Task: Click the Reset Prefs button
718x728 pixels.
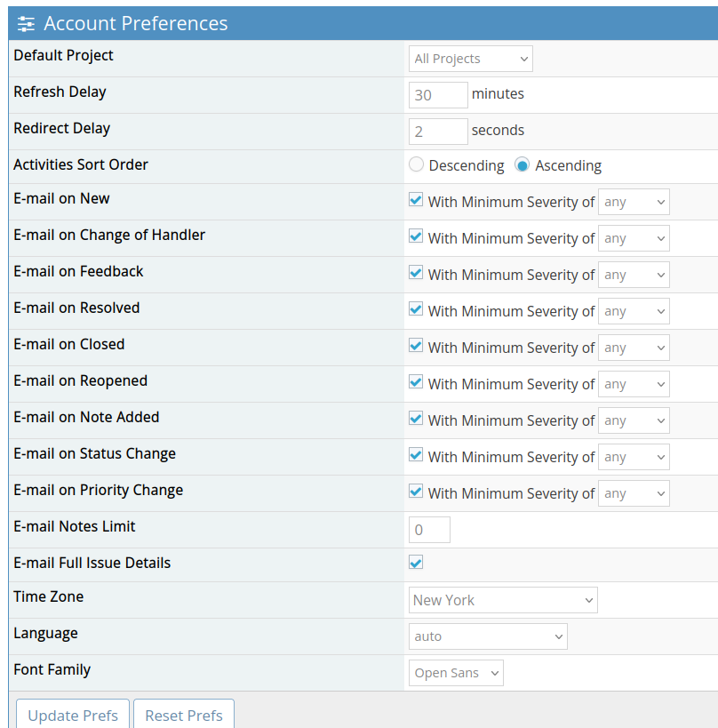Action: (183, 715)
